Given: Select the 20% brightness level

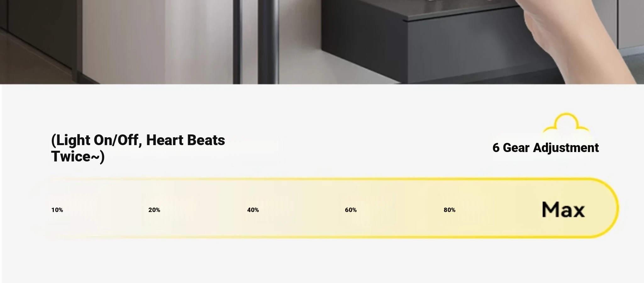Looking at the screenshot, I should [x=154, y=210].
